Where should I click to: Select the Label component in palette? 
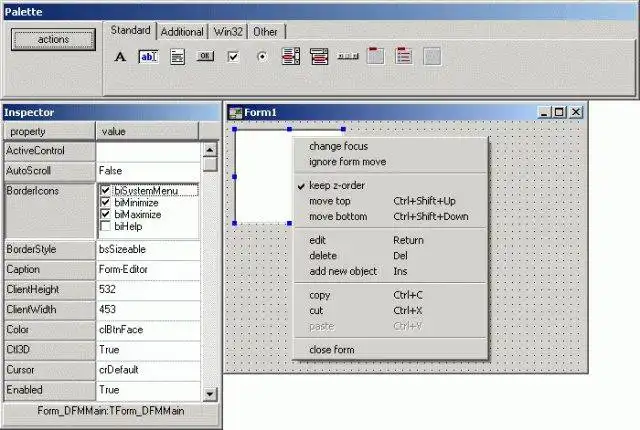pyautogui.click(x=120, y=56)
